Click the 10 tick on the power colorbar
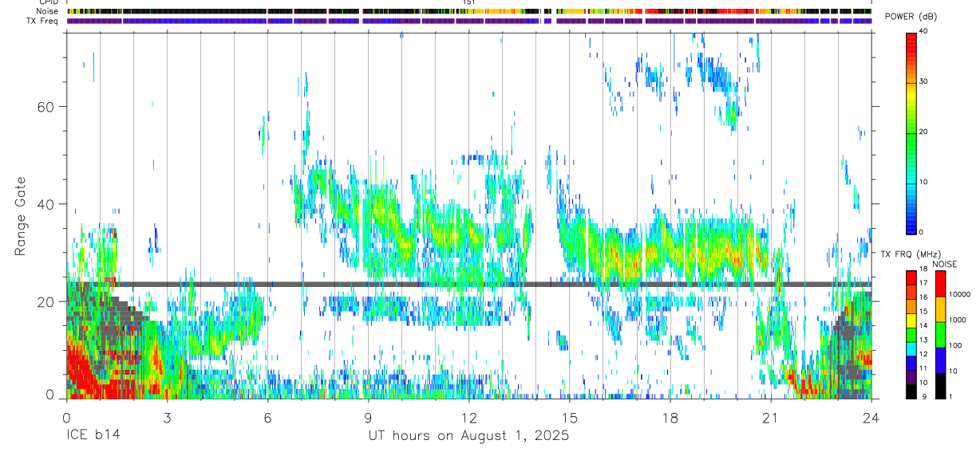 click(x=923, y=182)
